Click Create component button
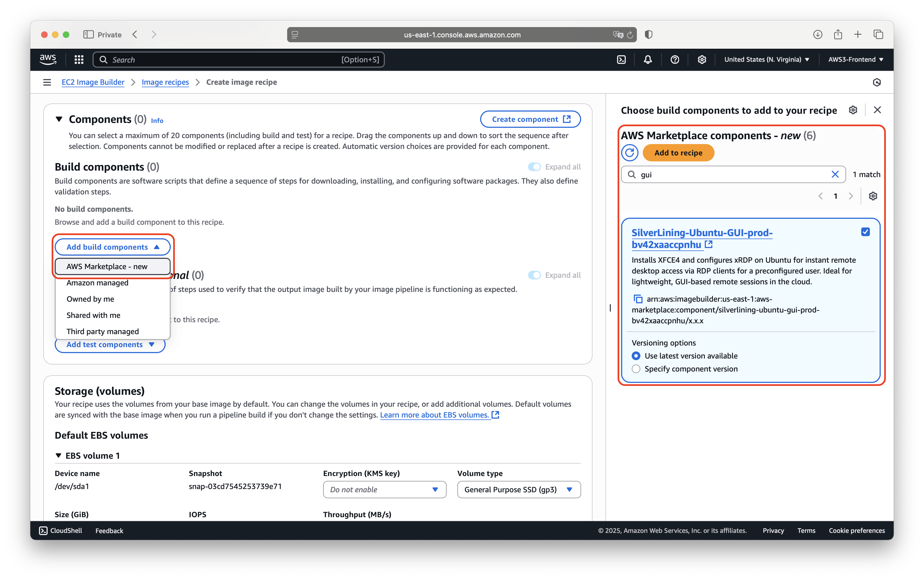 coord(530,119)
